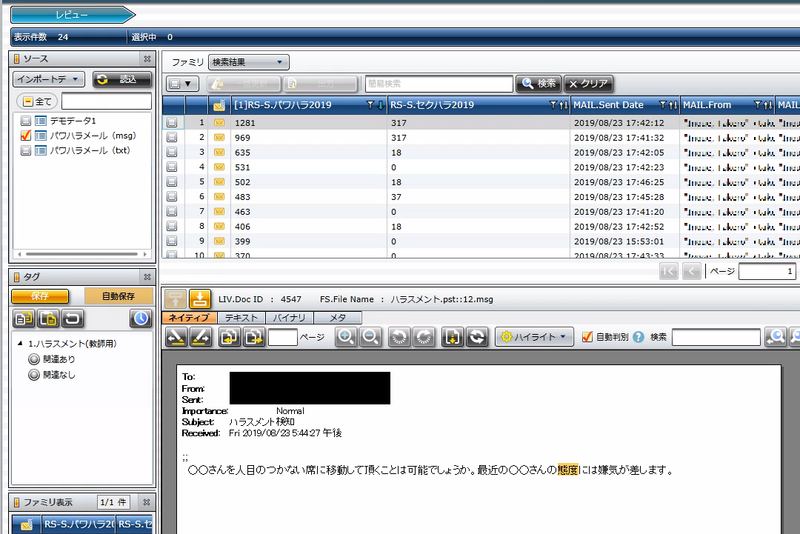Viewport: 800px width, 534px height.
Task: Go to previous page in viewer toolbar
Action: pyautogui.click(x=230, y=337)
